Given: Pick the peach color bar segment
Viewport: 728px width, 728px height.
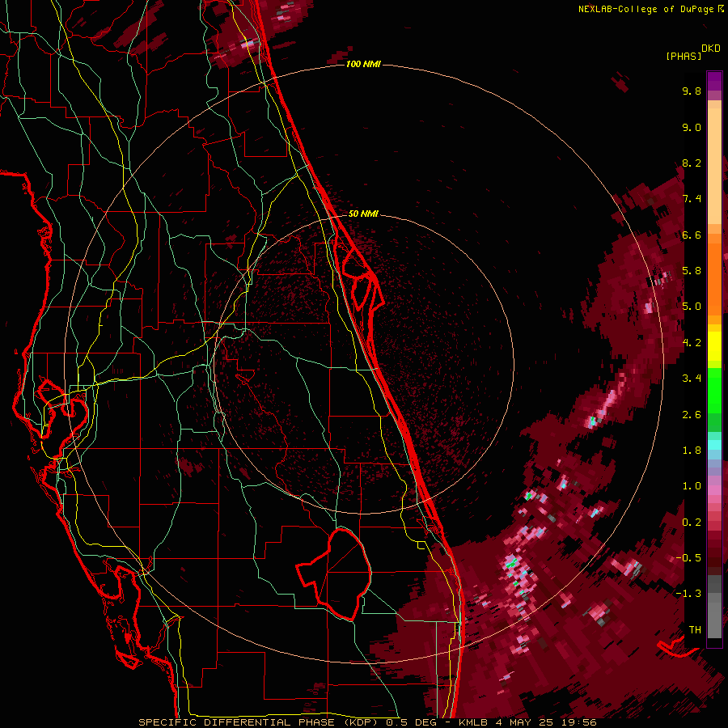Looking at the screenshot, I should [x=714, y=166].
